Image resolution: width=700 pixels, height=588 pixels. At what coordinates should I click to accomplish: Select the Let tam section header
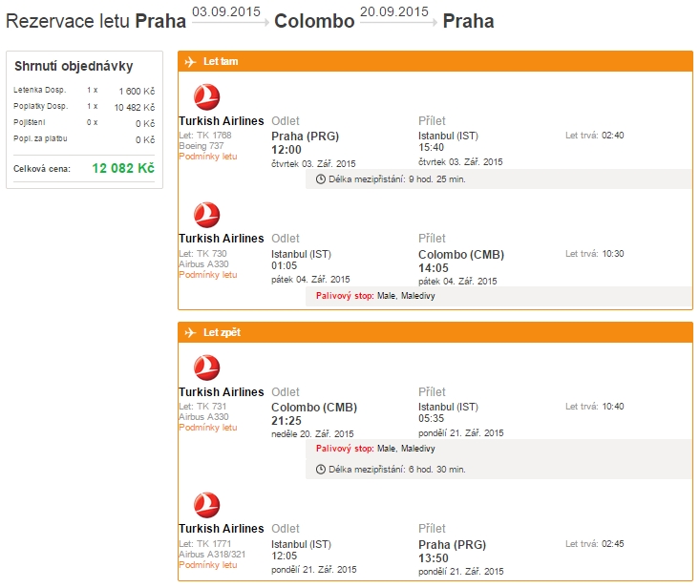click(435, 61)
